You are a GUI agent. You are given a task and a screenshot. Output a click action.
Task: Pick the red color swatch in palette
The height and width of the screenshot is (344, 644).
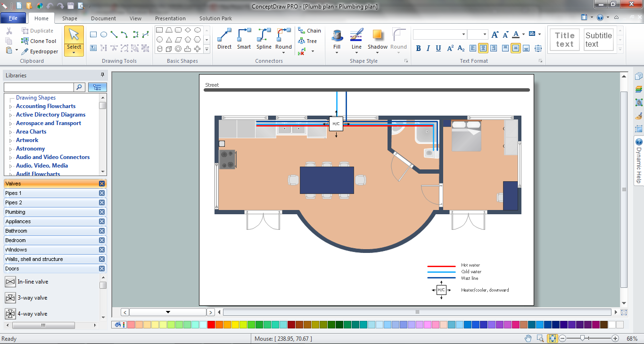tap(211, 325)
